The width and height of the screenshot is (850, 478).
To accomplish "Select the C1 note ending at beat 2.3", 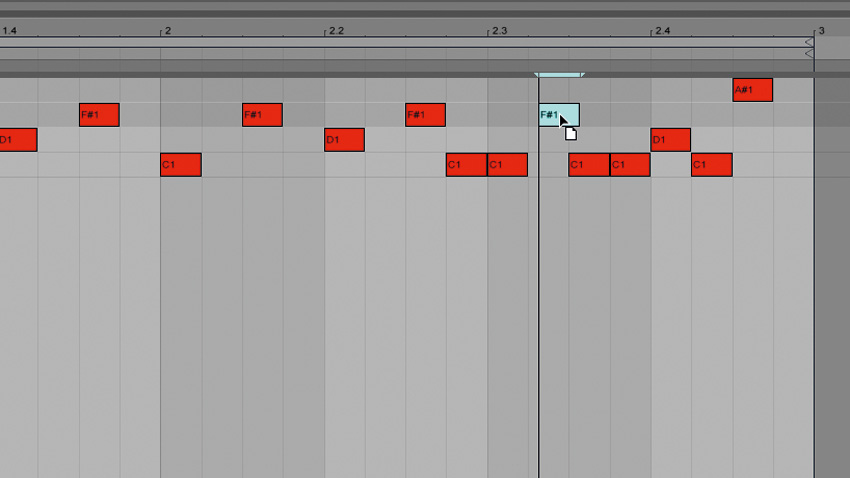I will pyautogui.click(x=466, y=165).
